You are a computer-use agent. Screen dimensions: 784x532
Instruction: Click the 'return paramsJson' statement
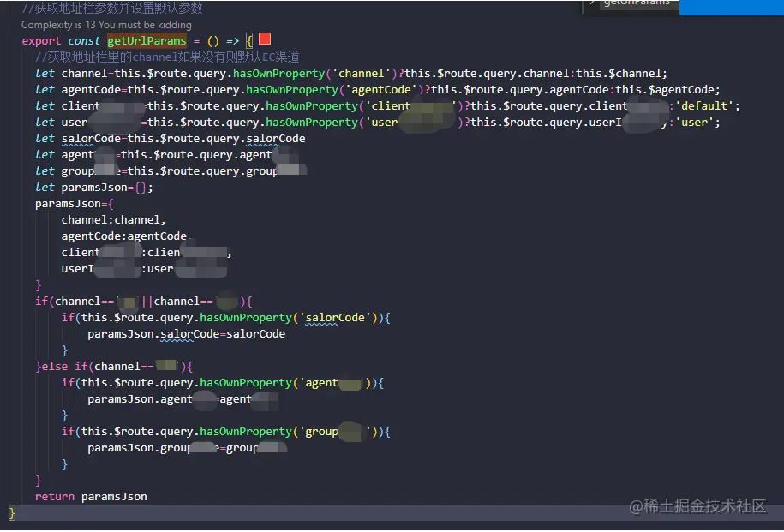91,497
